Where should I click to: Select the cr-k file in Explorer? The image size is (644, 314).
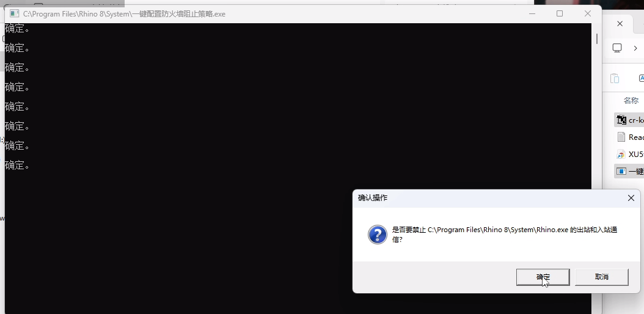629,120
